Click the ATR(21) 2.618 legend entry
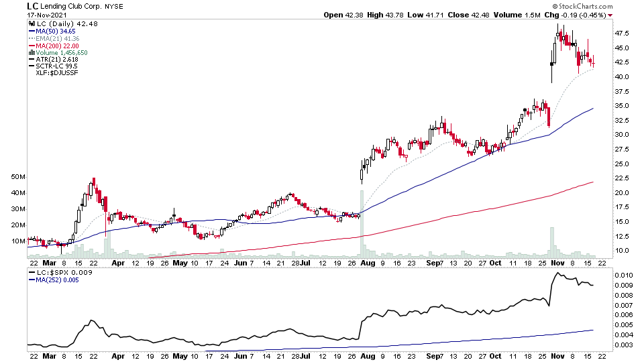 tap(56, 60)
